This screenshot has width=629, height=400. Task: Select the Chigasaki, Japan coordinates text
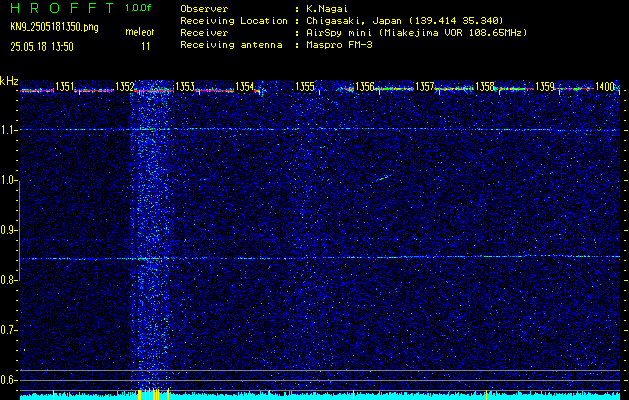click(404, 21)
